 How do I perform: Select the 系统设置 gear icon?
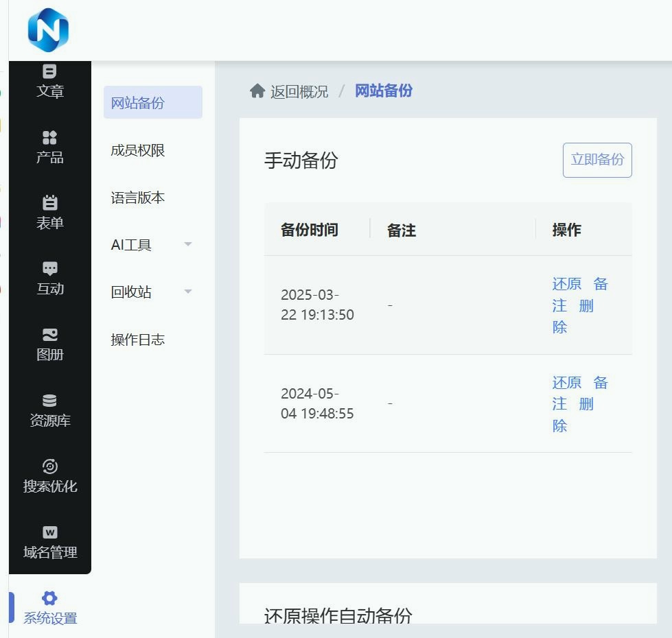pos(49,598)
